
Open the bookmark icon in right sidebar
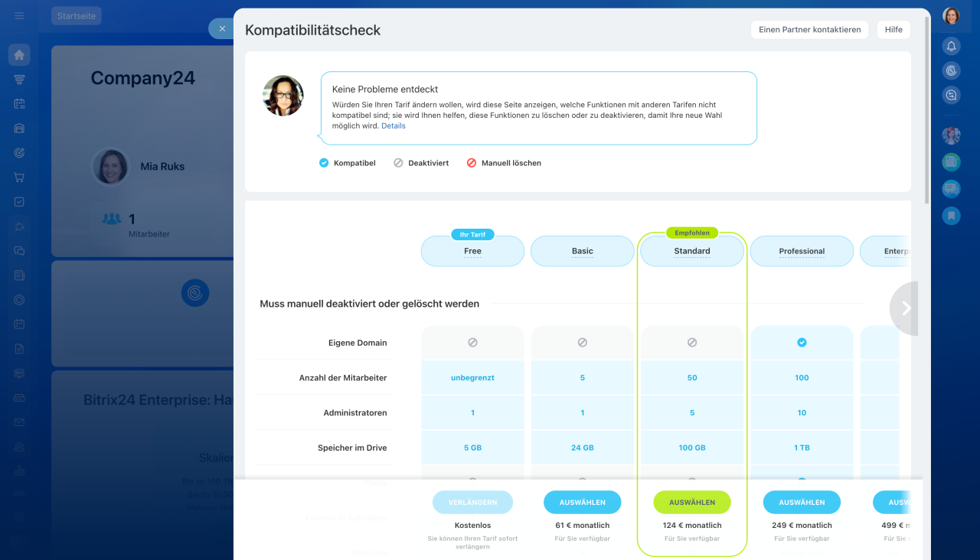[951, 216]
